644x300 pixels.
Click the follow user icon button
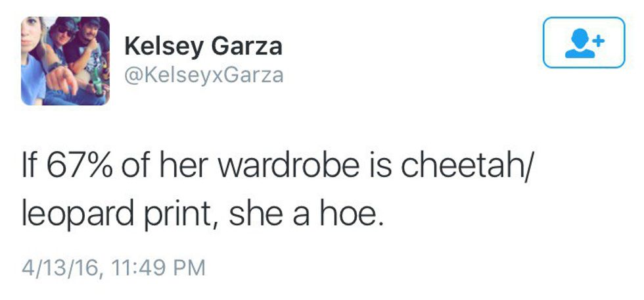click(x=584, y=43)
